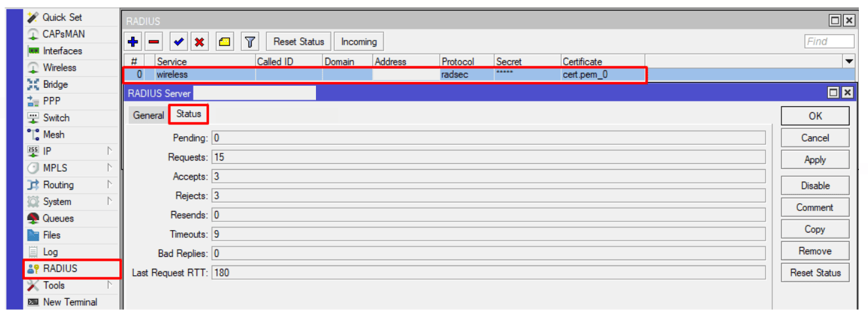
Task: Click Remove button
Action: (815, 250)
